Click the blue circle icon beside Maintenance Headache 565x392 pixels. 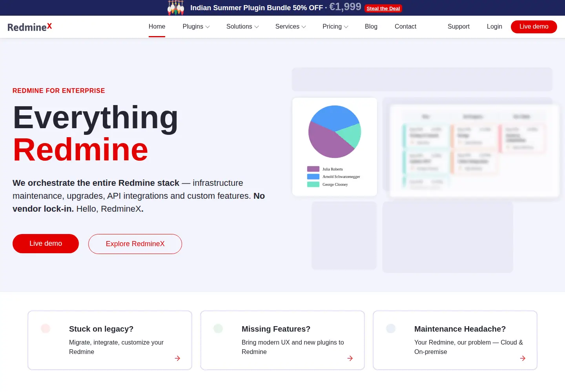tap(391, 328)
